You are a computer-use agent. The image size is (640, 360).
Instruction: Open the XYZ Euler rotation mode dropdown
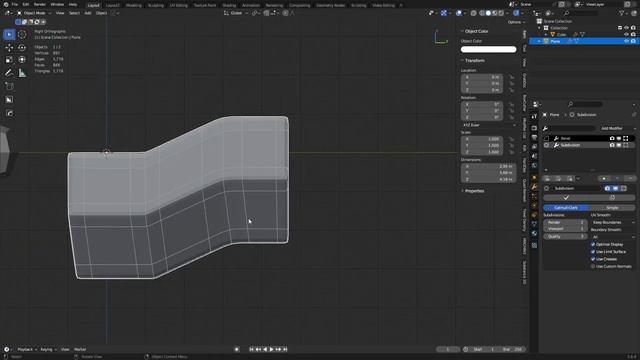coord(489,125)
